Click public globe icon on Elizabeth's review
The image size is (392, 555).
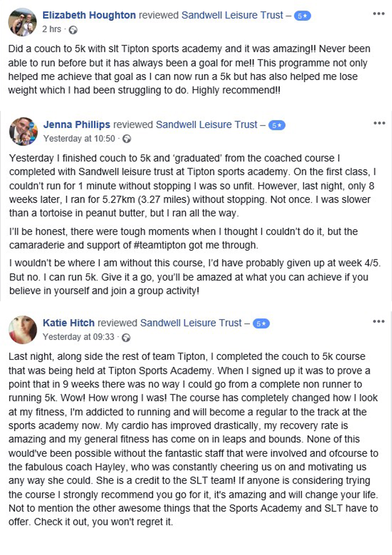[73, 30]
